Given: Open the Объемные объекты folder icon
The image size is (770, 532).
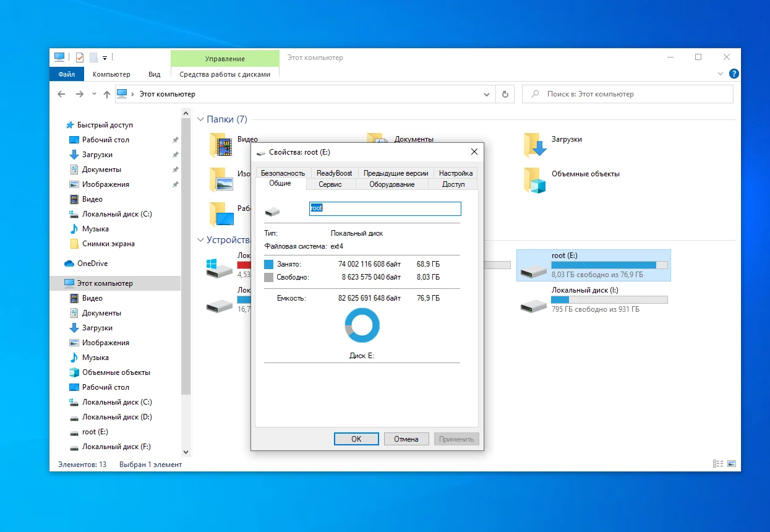Looking at the screenshot, I should (x=535, y=180).
